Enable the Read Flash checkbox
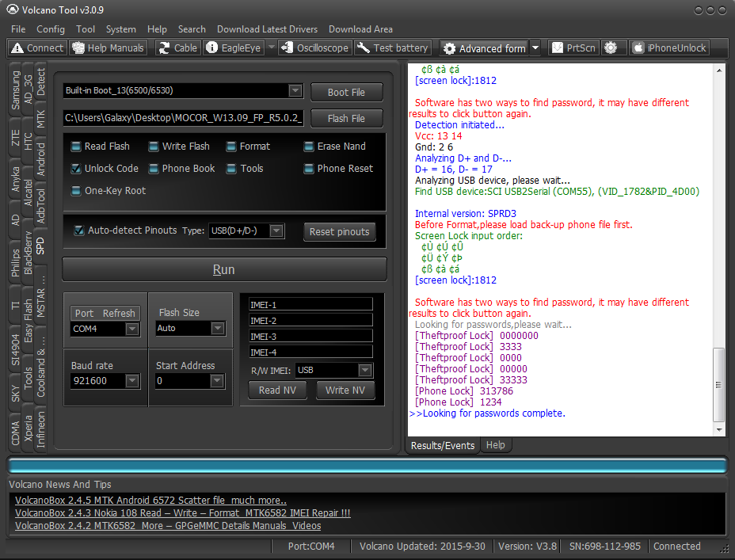The image size is (735, 560). 76,147
